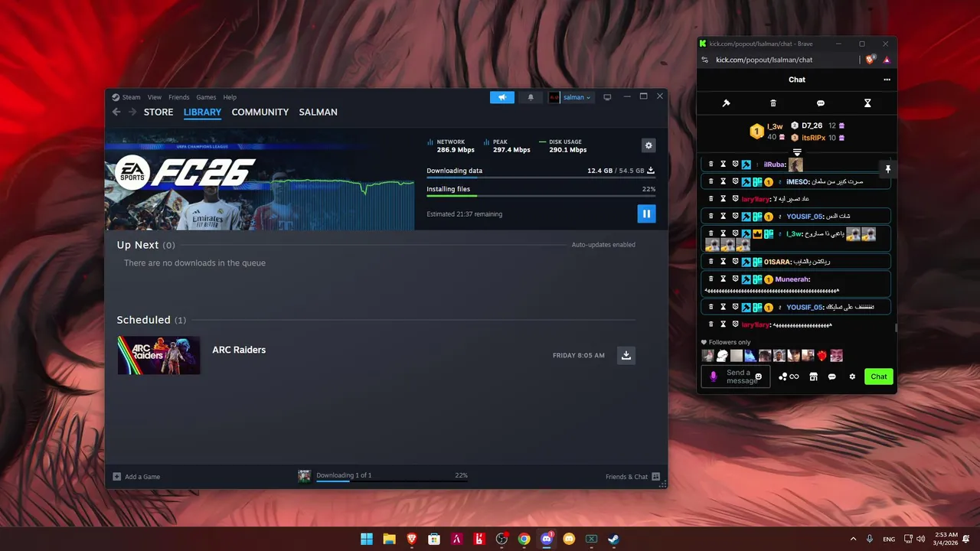
Task: Go back with Steam's back arrow
Action: 116,112
